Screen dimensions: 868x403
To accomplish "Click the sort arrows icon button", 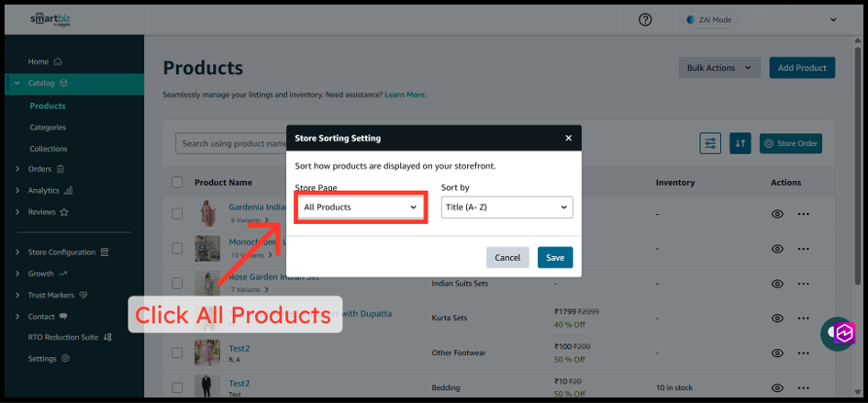I will coord(740,143).
